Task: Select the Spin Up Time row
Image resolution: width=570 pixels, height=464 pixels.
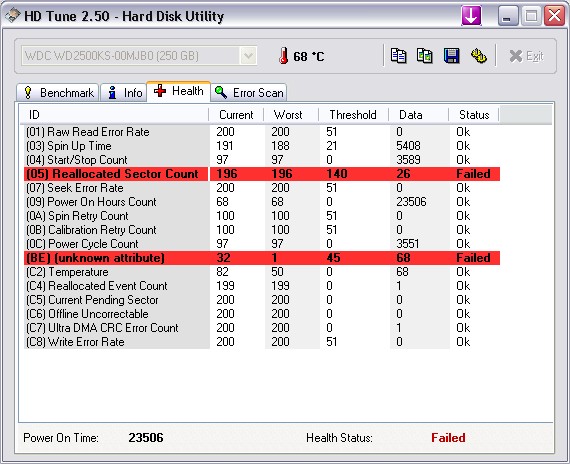Action: pos(262,146)
